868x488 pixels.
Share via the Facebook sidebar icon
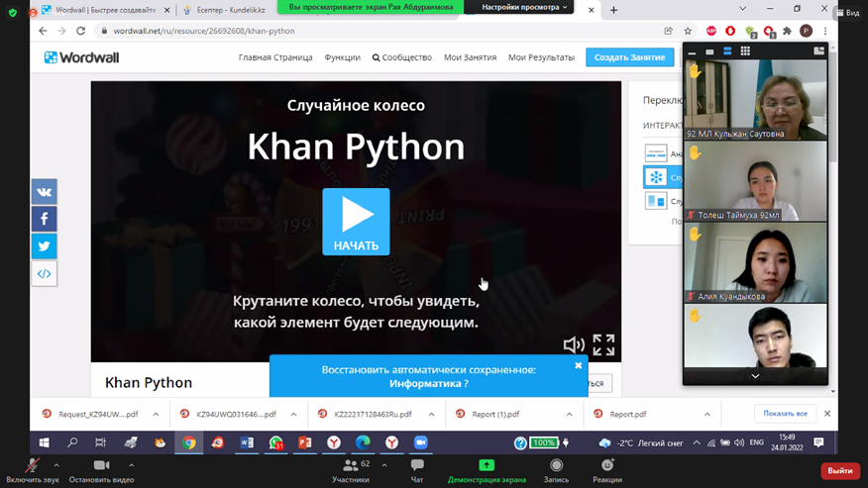click(x=45, y=219)
